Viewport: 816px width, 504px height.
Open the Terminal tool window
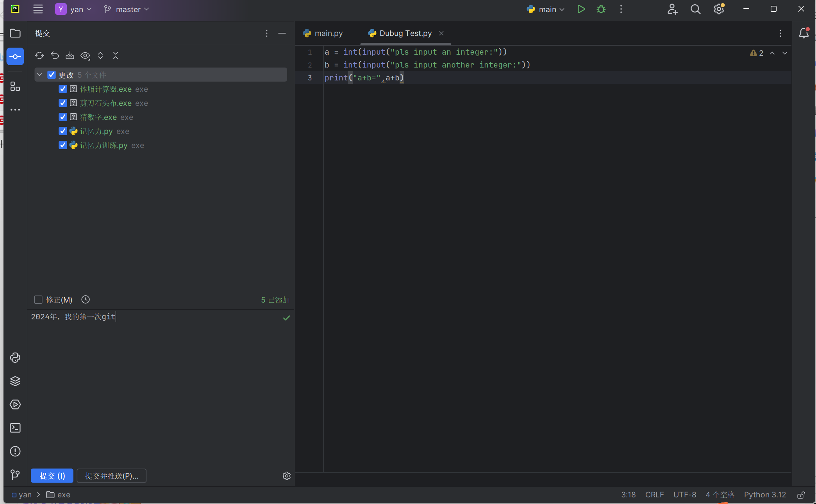point(15,428)
